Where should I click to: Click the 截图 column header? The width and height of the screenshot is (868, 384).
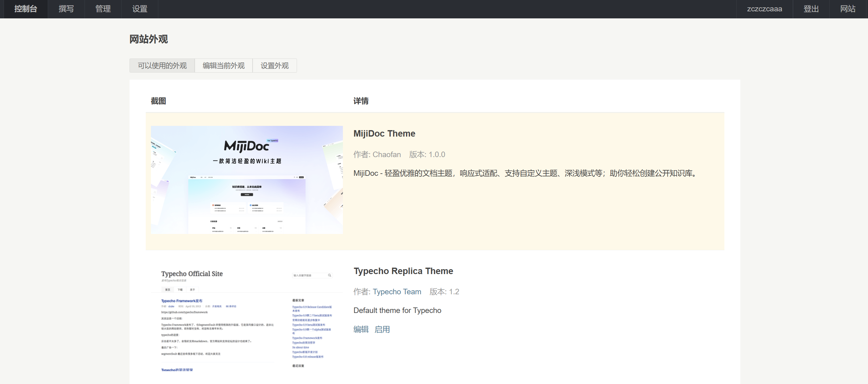tap(158, 101)
